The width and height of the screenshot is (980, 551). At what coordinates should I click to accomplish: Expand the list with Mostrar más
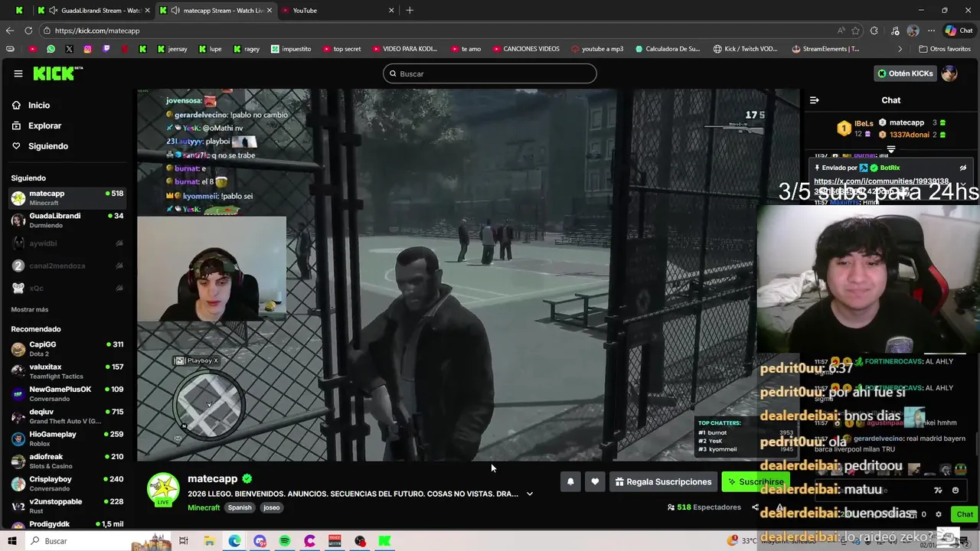[x=30, y=309]
